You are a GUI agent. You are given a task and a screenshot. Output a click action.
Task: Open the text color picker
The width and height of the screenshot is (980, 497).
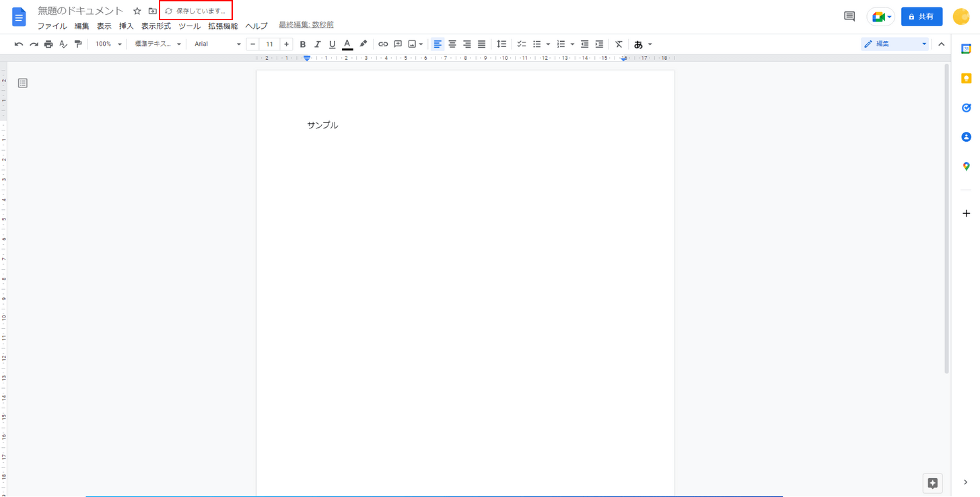click(x=347, y=44)
